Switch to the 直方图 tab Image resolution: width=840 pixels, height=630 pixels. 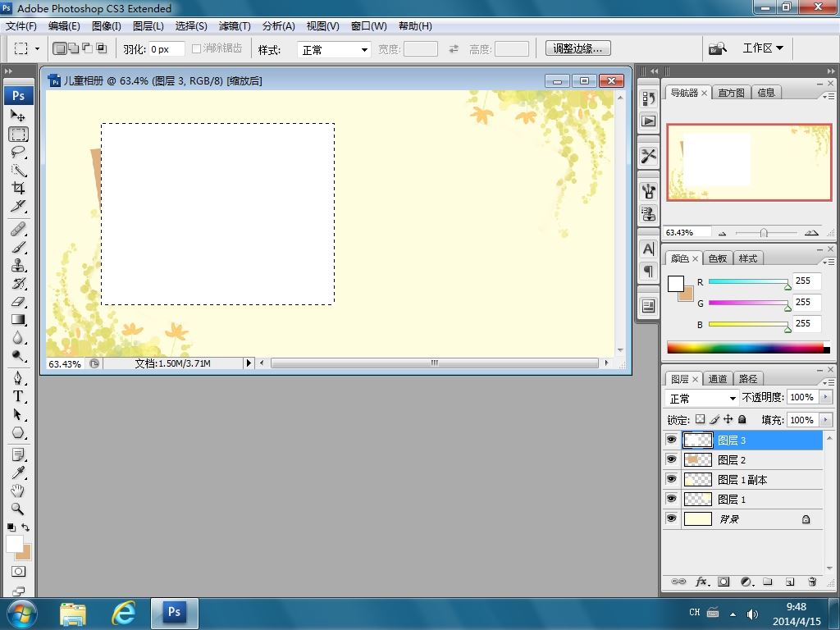pos(731,93)
